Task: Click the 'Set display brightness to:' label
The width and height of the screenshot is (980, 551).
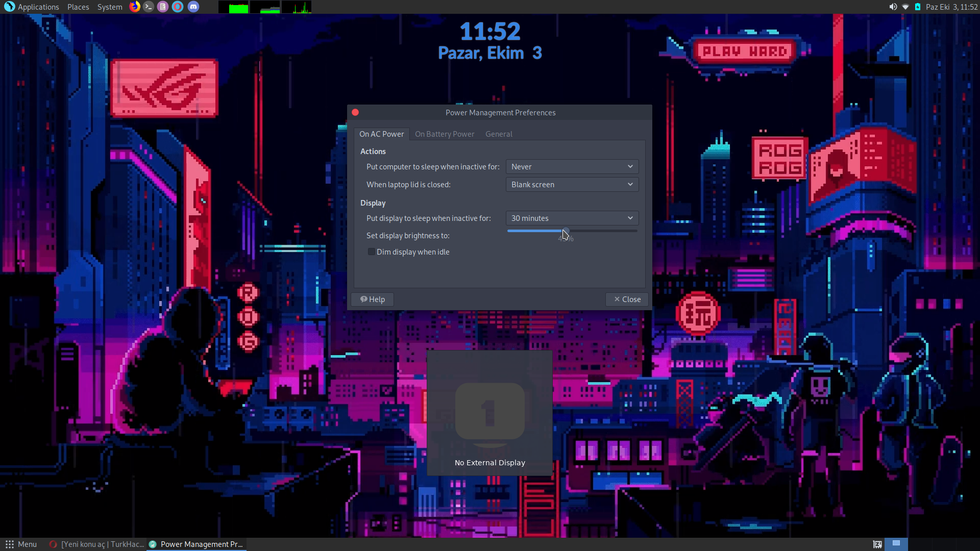Action: pos(408,236)
